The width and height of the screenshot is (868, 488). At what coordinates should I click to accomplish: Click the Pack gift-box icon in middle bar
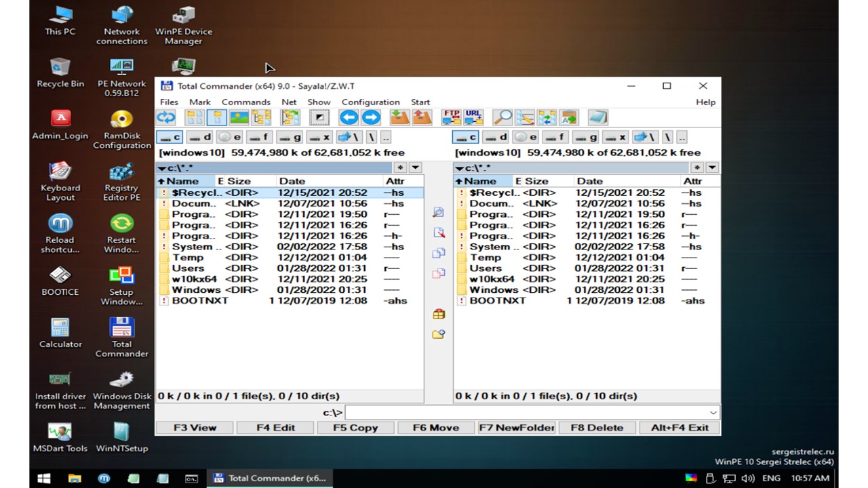pos(439,314)
